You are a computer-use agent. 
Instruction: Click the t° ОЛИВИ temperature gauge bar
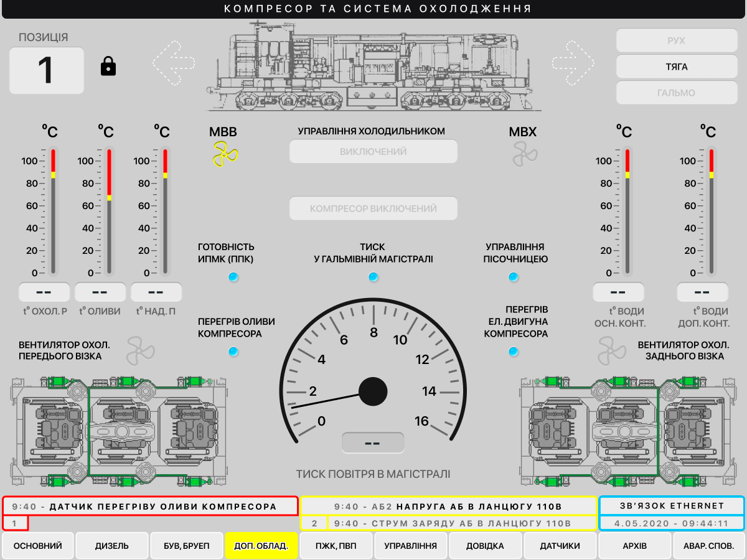(109, 212)
